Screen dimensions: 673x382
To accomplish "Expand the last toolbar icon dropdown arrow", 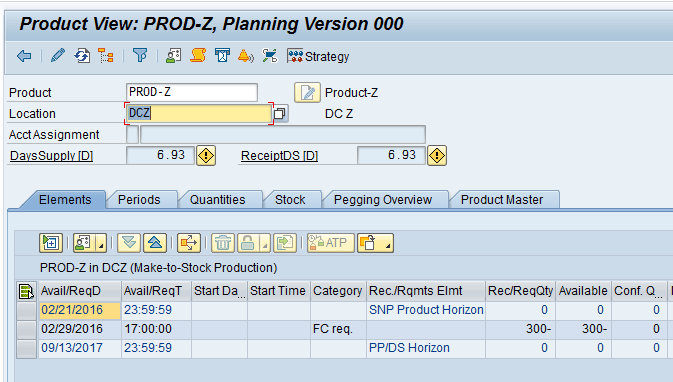I will (388, 243).
